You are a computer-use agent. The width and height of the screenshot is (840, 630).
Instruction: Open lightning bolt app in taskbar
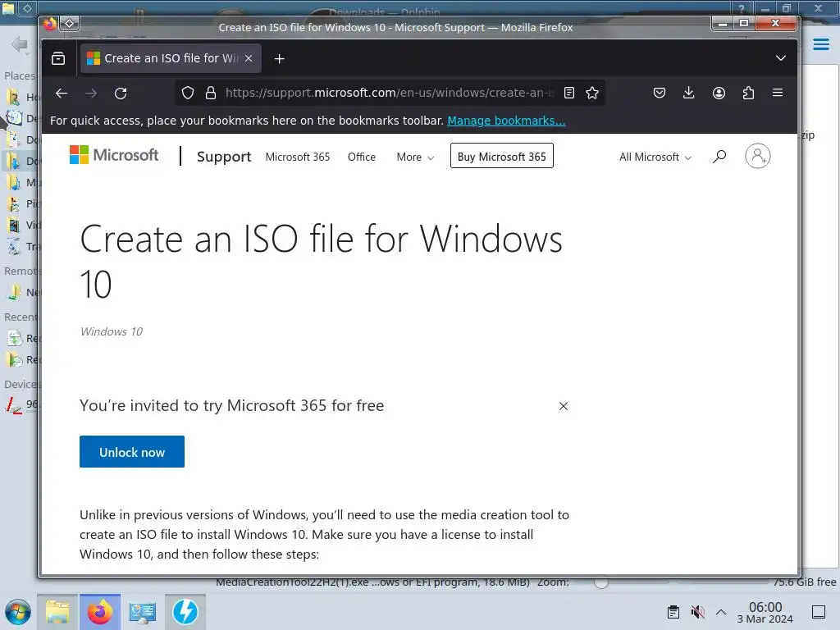(185, 612)
